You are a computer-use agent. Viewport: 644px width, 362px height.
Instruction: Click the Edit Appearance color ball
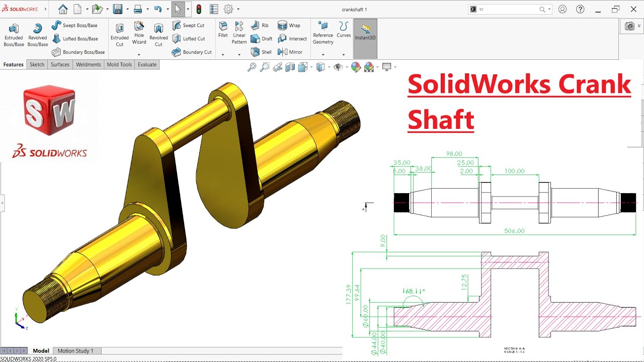[x=356, y=67]
